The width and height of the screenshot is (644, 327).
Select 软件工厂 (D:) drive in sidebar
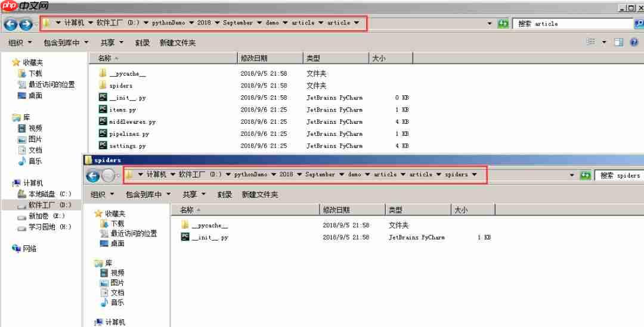[45, 205]
